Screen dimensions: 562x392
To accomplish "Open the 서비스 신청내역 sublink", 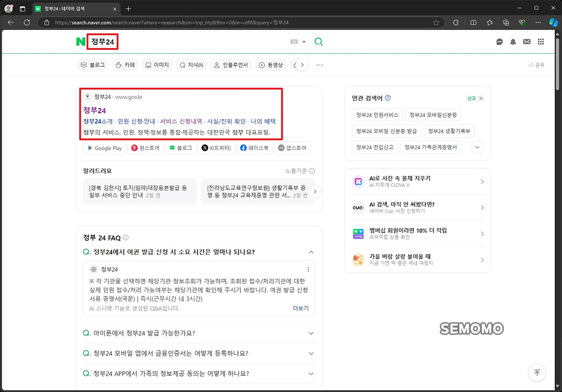I will pos(181,121).
